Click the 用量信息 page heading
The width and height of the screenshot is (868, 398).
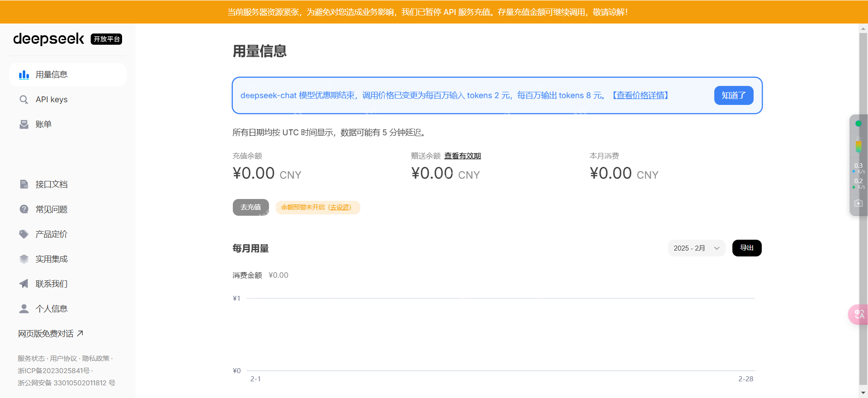click(259, 51)
